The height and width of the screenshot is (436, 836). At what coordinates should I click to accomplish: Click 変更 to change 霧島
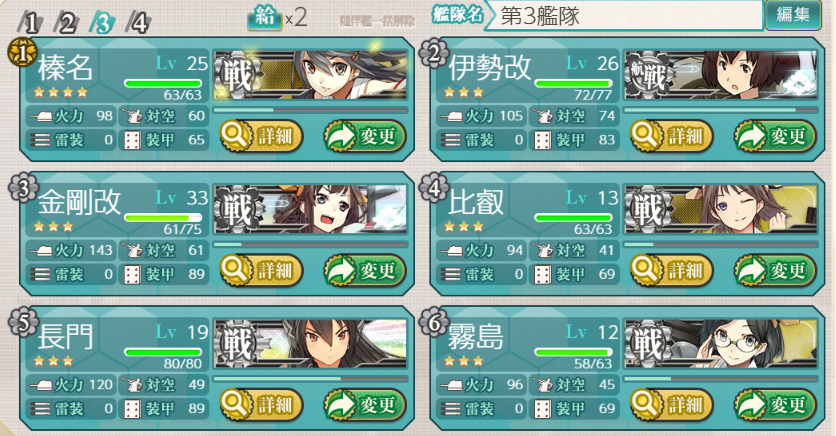[776, 405]
